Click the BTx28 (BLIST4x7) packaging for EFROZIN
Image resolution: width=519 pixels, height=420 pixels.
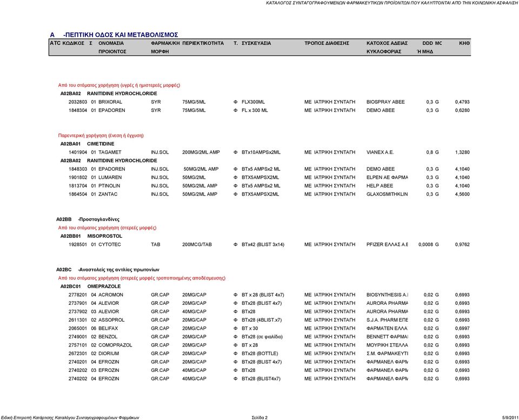[x=261, y=378]
